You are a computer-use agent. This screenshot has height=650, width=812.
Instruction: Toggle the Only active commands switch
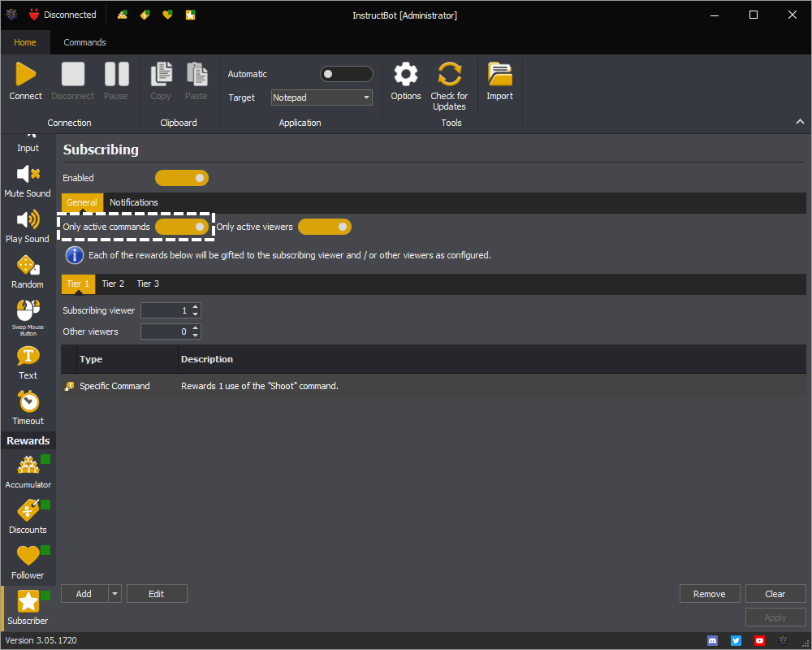(182, 227)
